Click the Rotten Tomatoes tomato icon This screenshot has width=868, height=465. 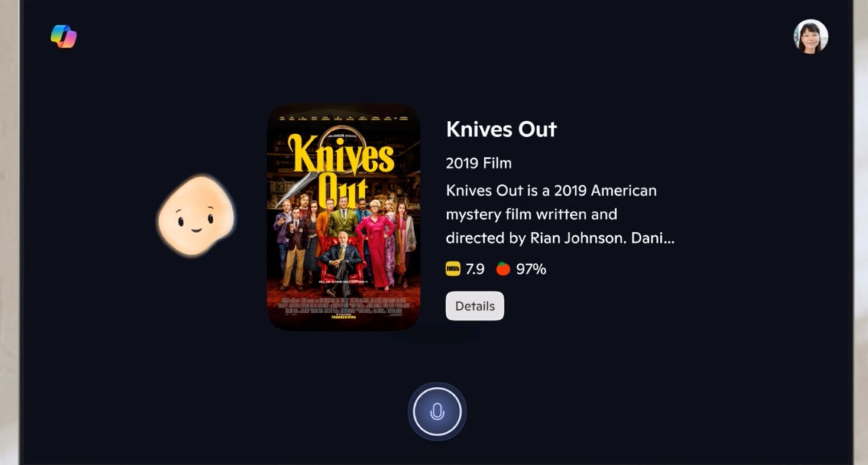503,269
